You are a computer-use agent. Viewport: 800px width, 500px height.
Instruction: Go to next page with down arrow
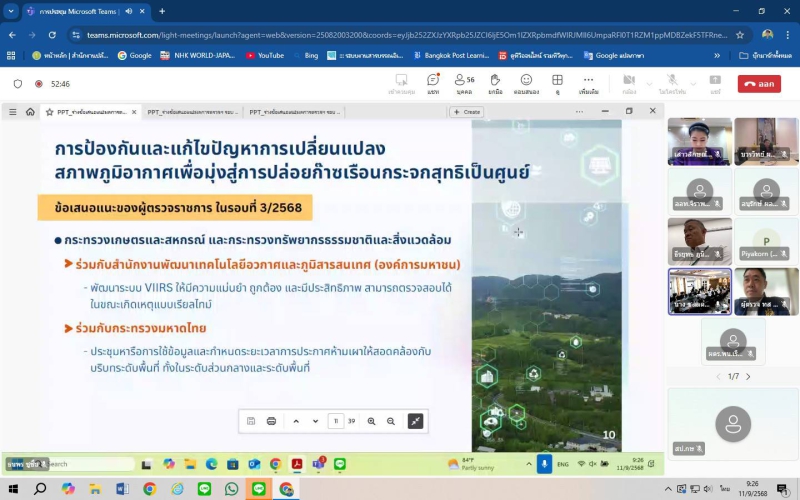[x=315, y=421]
